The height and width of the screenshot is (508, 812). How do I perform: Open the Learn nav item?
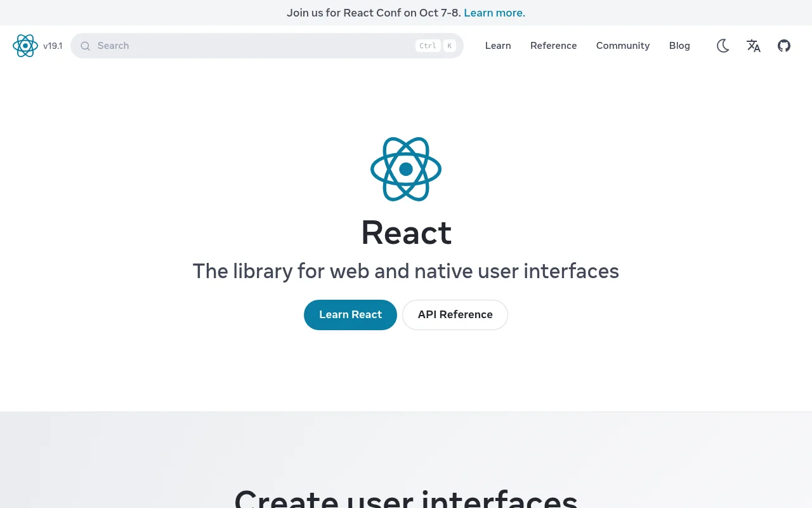[x=498, y=46]
